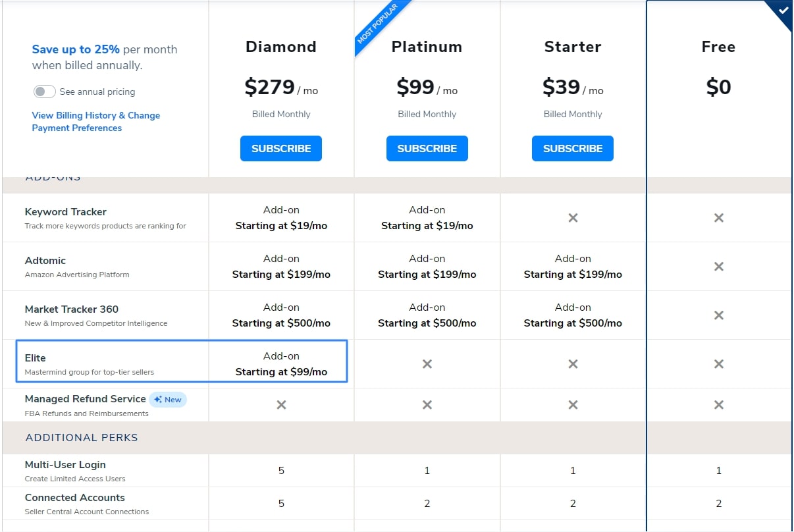This screenshot has width=794, height=532.
Task: Click the $279/mo Diamond price
Action: click(281, 87)
